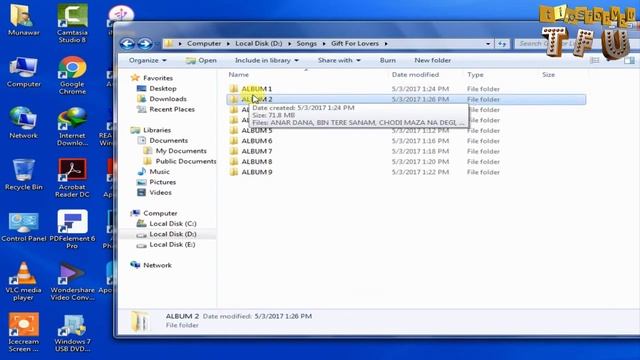Click the Back arrow in Explorer

[x=127, y=44]
